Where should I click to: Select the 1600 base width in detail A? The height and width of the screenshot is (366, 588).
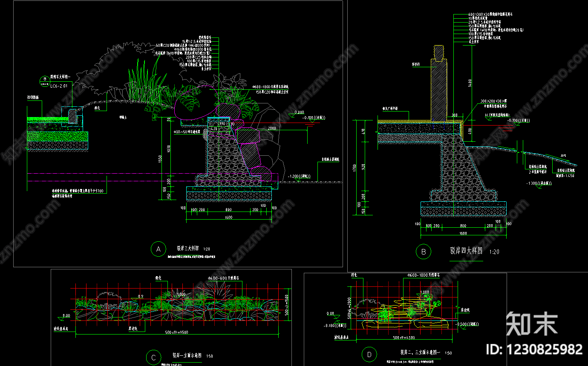pyautogui.click(x=228, y=218)
